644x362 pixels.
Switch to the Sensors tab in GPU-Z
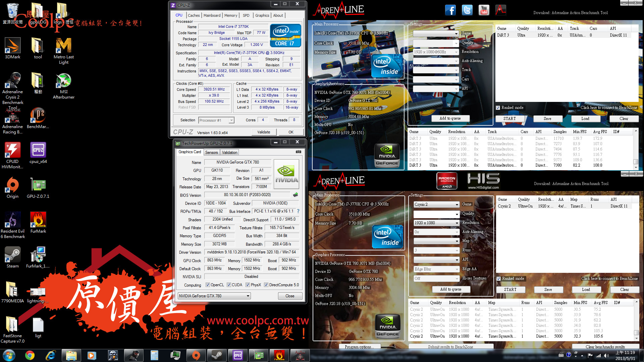(x=211, y=153)
